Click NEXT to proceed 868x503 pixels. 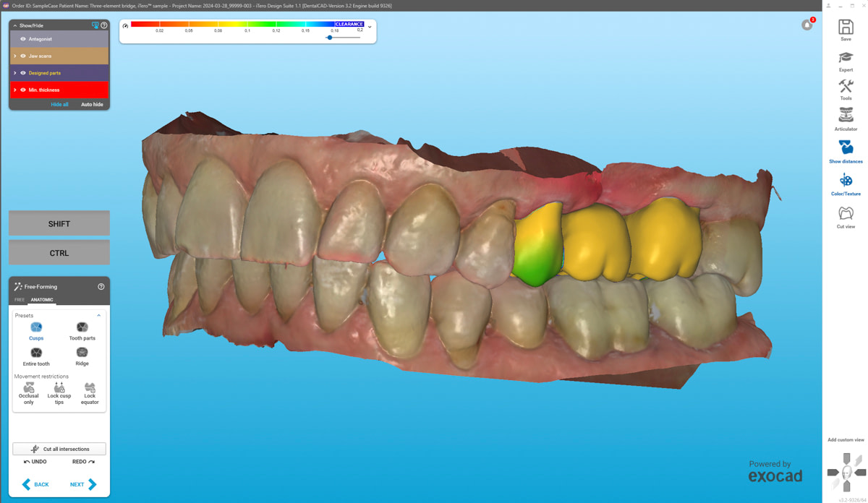(82, 484)
